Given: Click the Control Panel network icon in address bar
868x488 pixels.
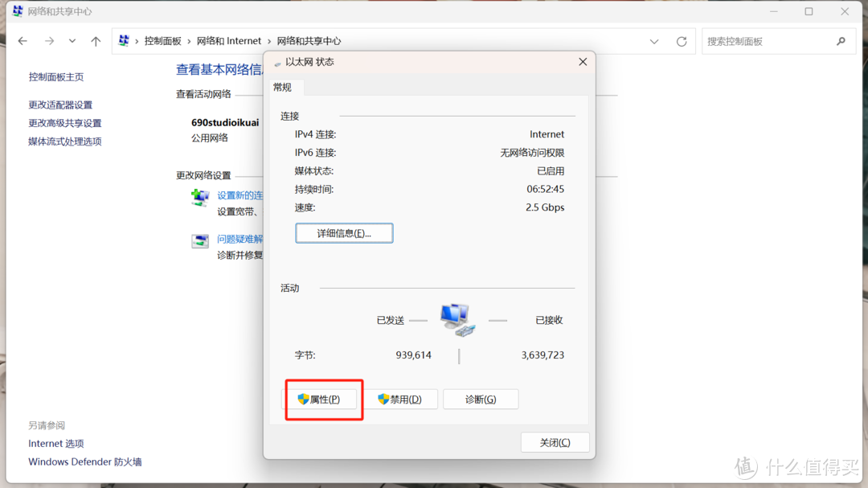Looking at the screenshot, I should (x=123, y=40).
